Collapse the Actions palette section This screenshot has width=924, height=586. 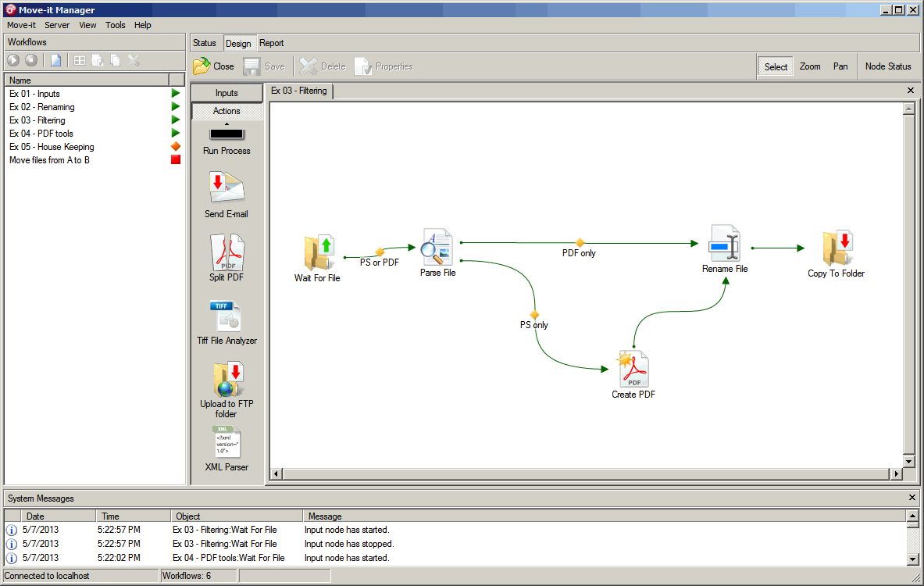[x=227, y=111]
